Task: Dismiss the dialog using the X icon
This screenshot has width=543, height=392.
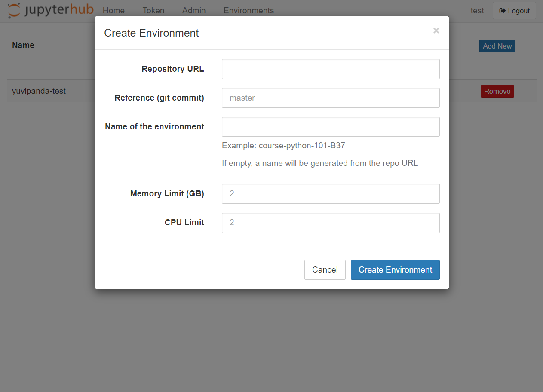Action: pos(436,31)
